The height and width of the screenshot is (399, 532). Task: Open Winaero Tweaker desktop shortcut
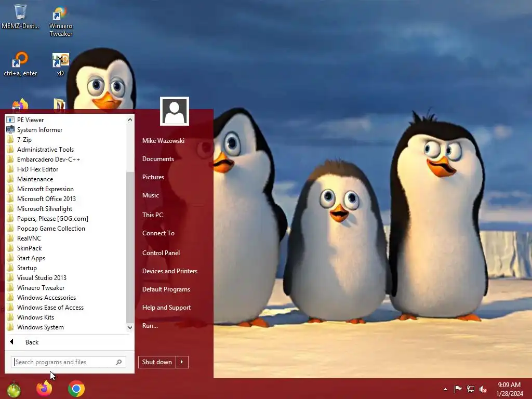click(x=60, y=21)
